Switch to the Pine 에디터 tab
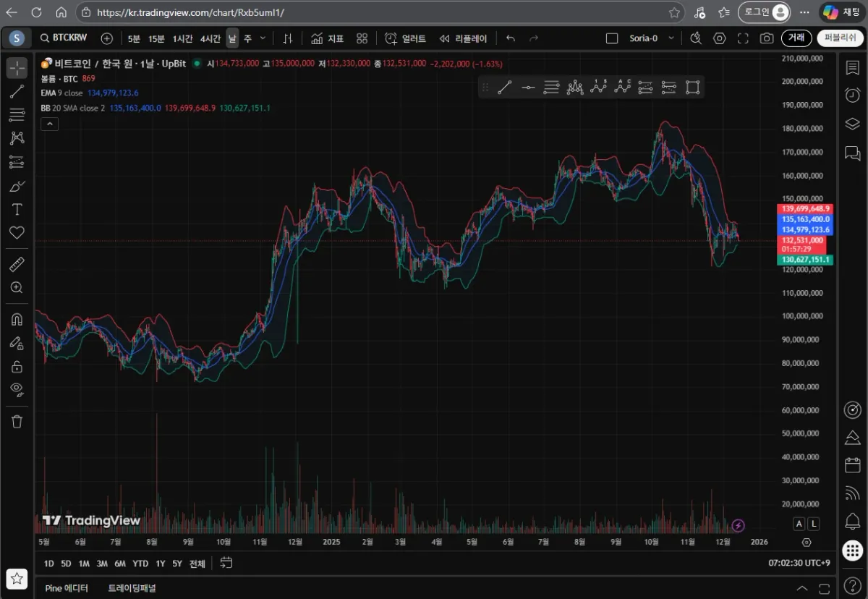The height and width of the screenshot is (599, 868). (x=67, y=588)
